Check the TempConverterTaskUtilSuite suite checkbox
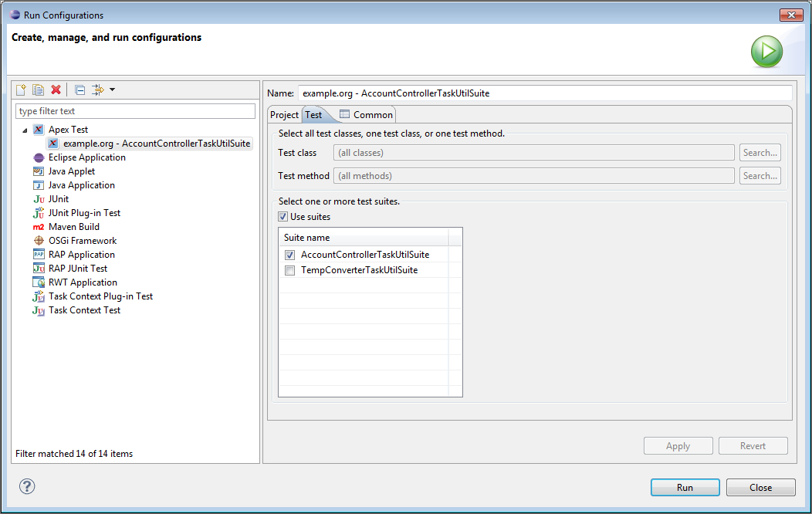Image resolution: width=812 pixels, height=514 pixels. pos(289,270)
